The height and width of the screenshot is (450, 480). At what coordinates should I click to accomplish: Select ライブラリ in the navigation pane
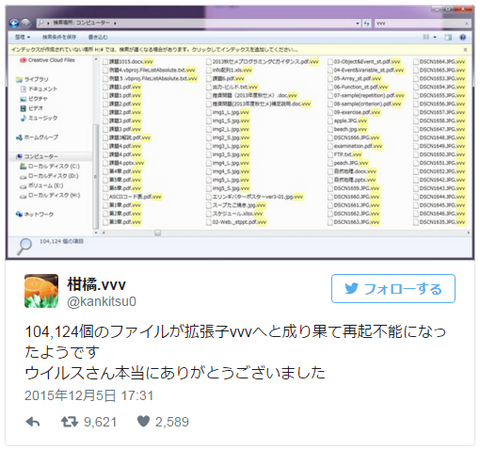tap(32, 79)
